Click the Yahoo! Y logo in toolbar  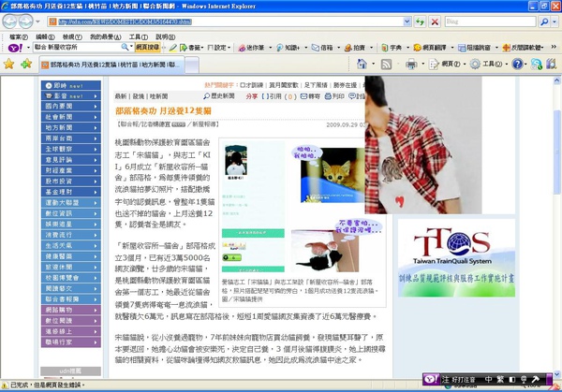point(15,48)
